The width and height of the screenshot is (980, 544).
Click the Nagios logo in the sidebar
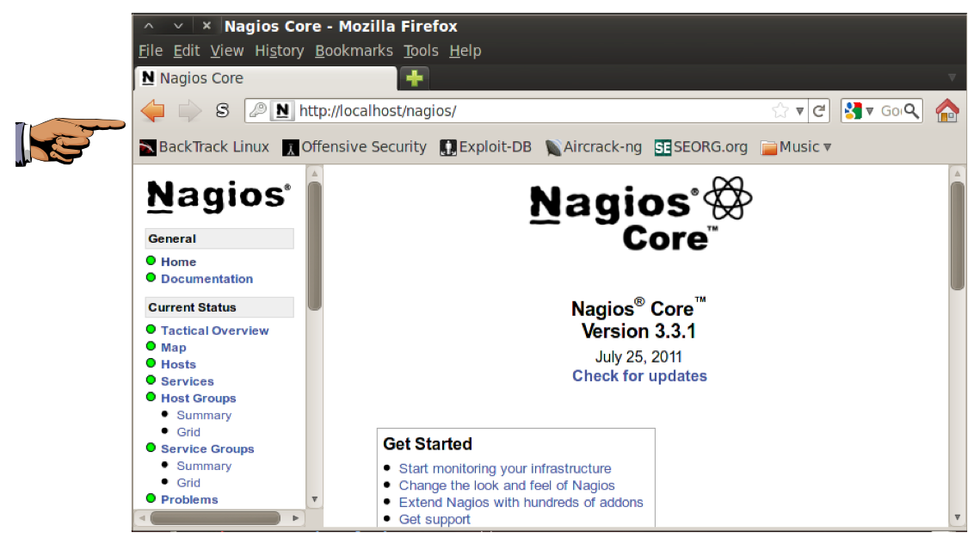coord(219,196)
